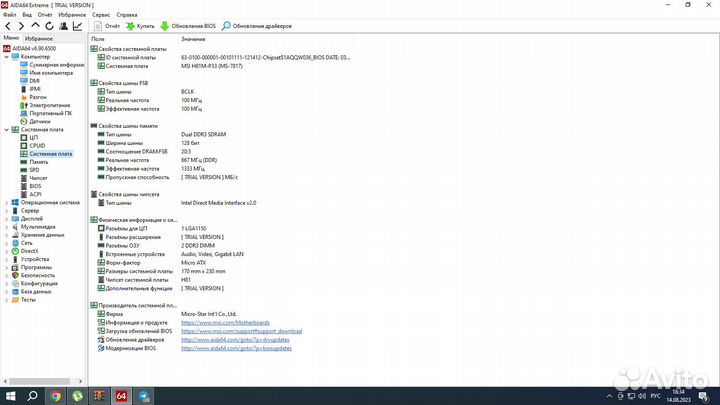Select the Конфигурация tree item
The image size is (720, 405).
34,283
